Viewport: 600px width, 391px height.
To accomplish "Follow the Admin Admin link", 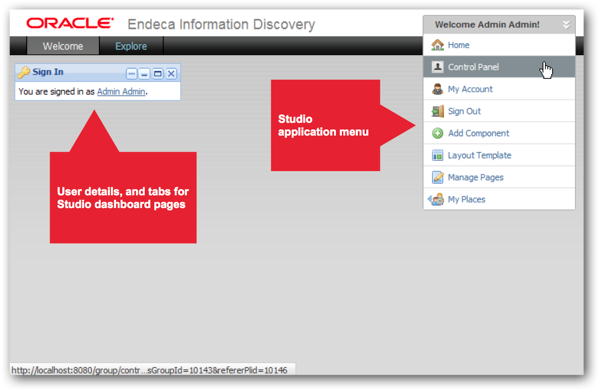I will (x=121, y=91).
